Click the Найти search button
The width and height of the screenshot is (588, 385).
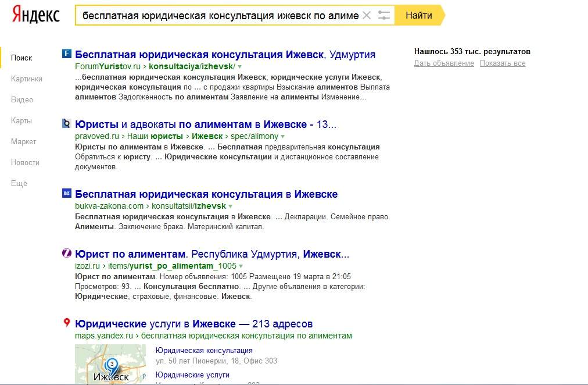420,15
